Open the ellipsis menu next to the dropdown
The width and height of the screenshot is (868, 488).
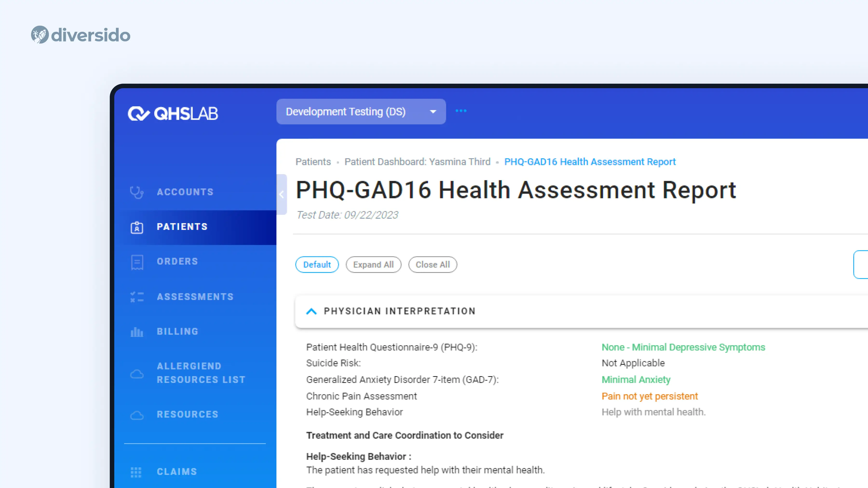pyautogui.click(x=461, y=111)
